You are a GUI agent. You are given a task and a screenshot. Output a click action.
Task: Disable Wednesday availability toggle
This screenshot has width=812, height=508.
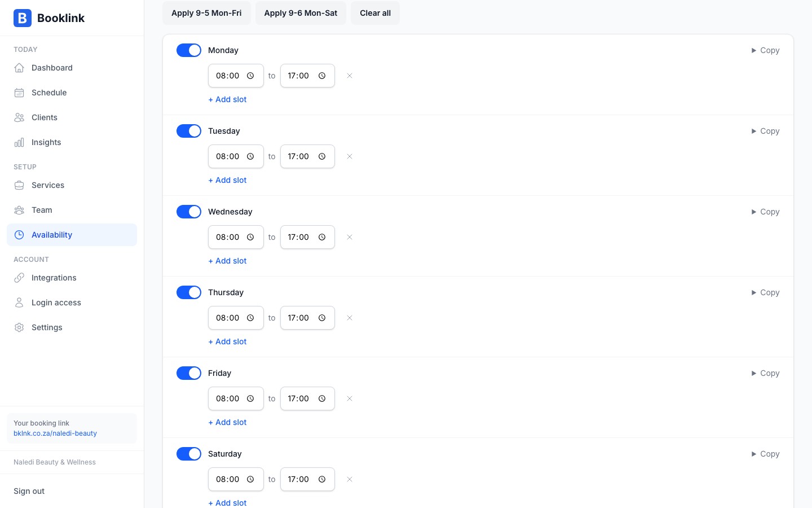(189, 212)
